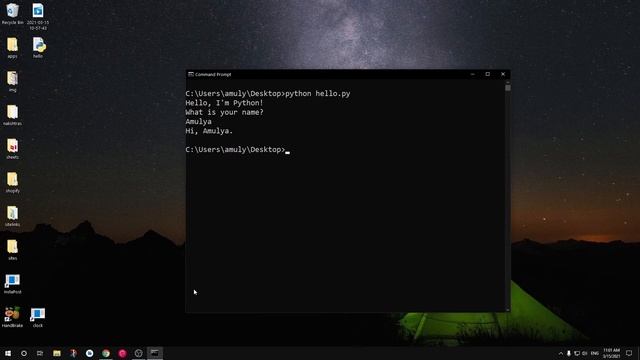Switch the ENG input language indicator
Screen dimensions: 640x360
coord(595,353)
